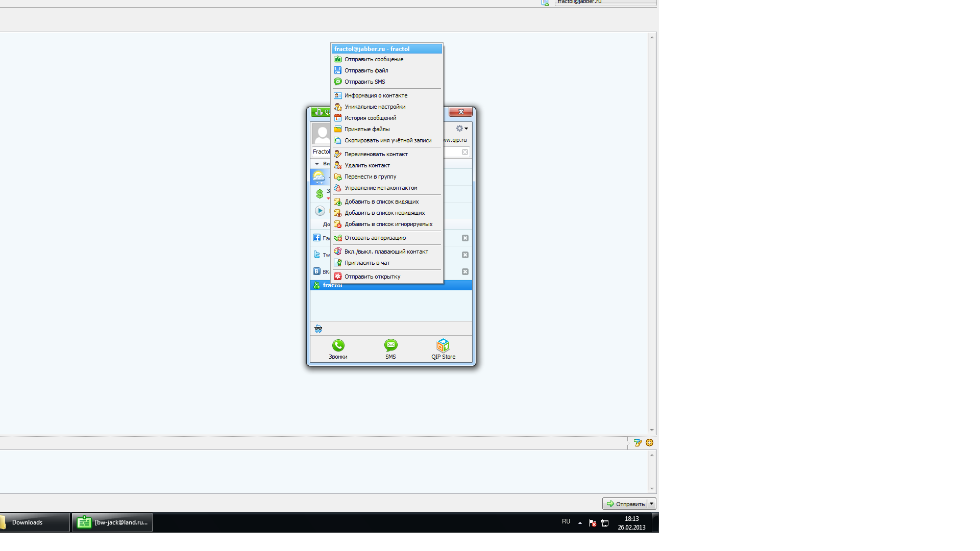Click the Информация о контакте card icon
This screenshot has width=980, height=551.
point(337,95)
